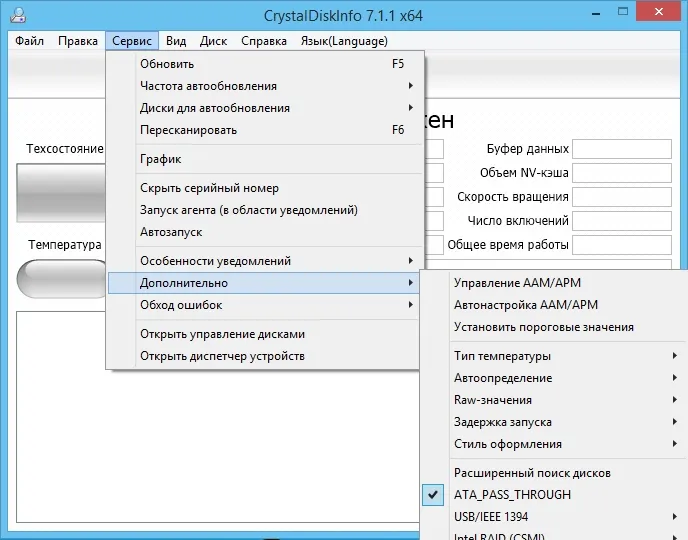The image size is (688, 540).
Task: Toggle Скрыть серийный номер option
Action: (265, 188)
